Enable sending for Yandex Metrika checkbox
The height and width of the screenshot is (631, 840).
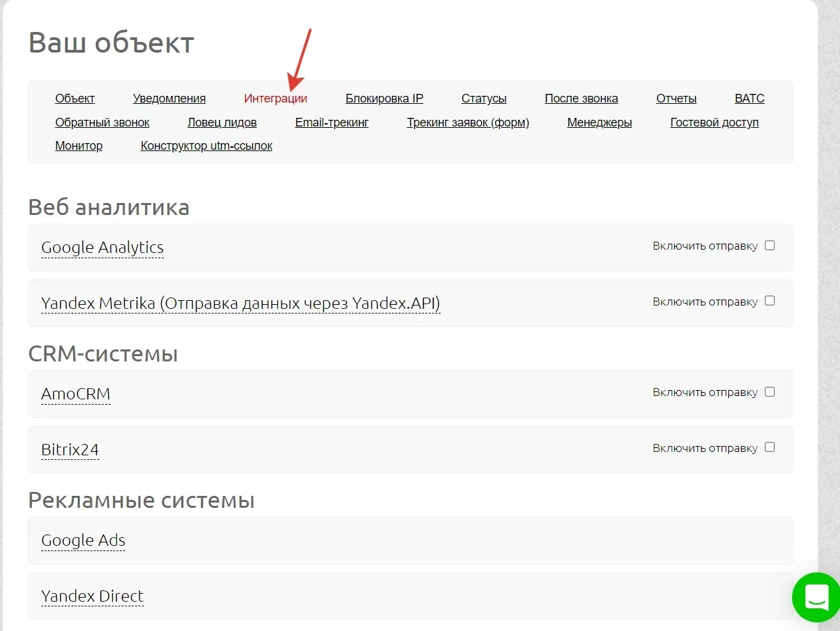769,301
